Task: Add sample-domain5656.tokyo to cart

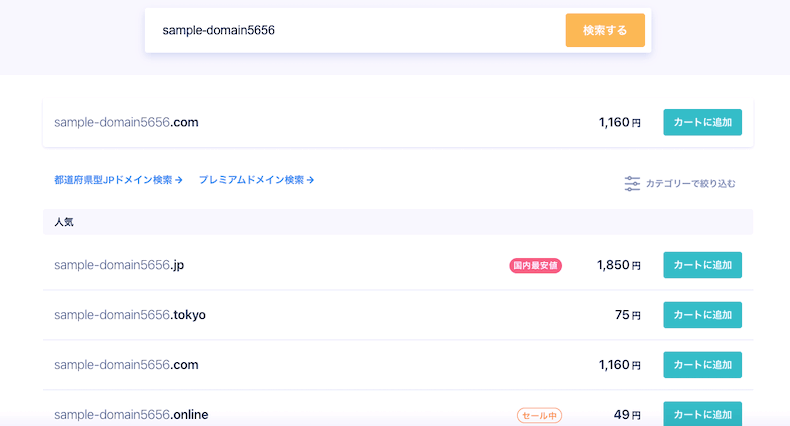Action: tap(702, 315)
